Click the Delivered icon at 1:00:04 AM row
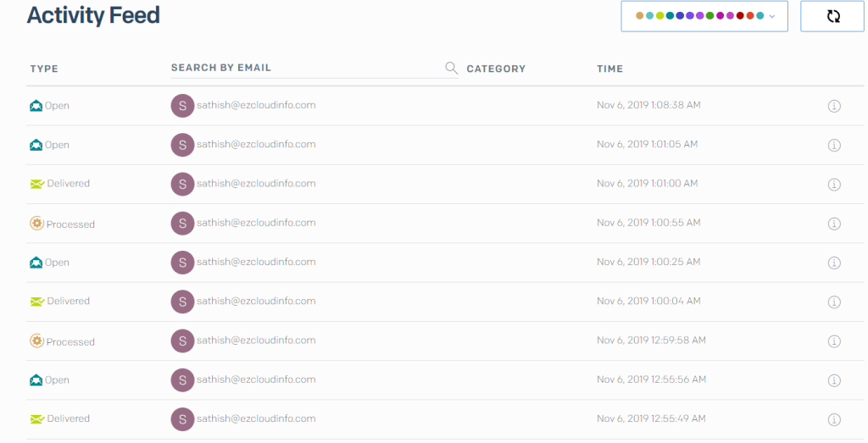 point(36,302)
